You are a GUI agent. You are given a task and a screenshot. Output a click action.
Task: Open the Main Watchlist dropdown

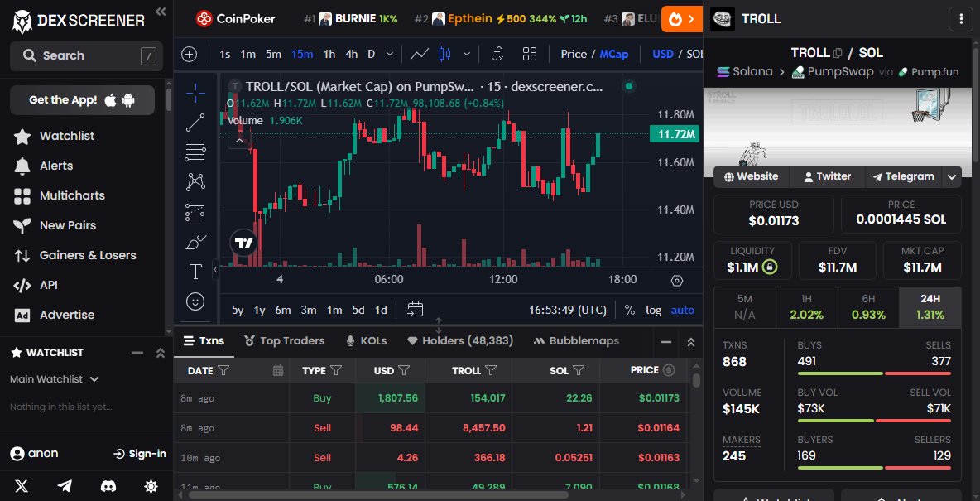pyautogui.click(x=55, y=379)
